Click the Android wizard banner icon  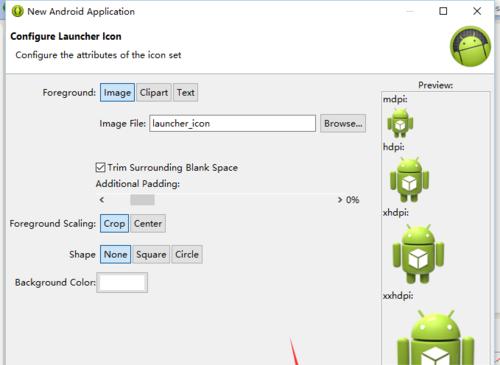pos(470,46)
